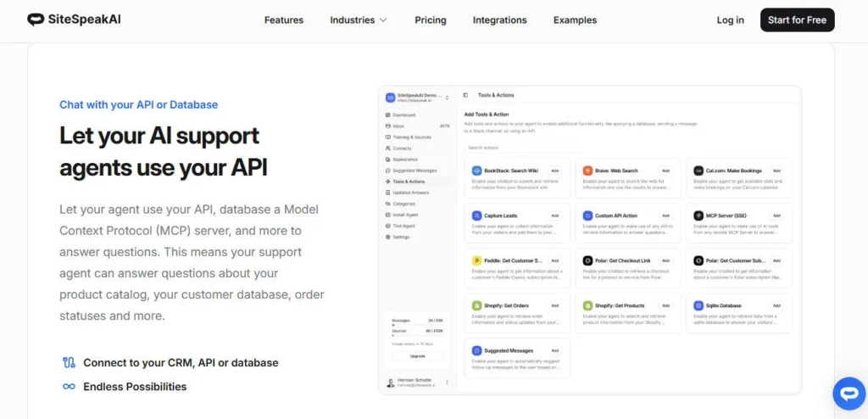Select Tools & Actions in the sidebar
Screen dimensions: 868x419
point(418,182)
